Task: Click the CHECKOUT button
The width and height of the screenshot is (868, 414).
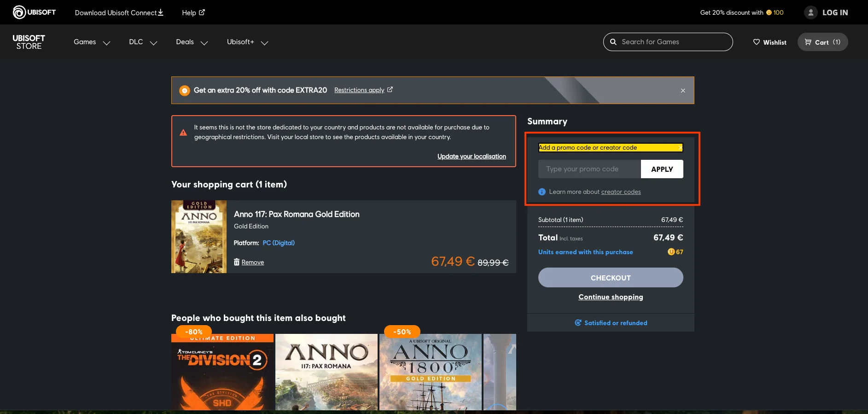Action: [611, 278]
